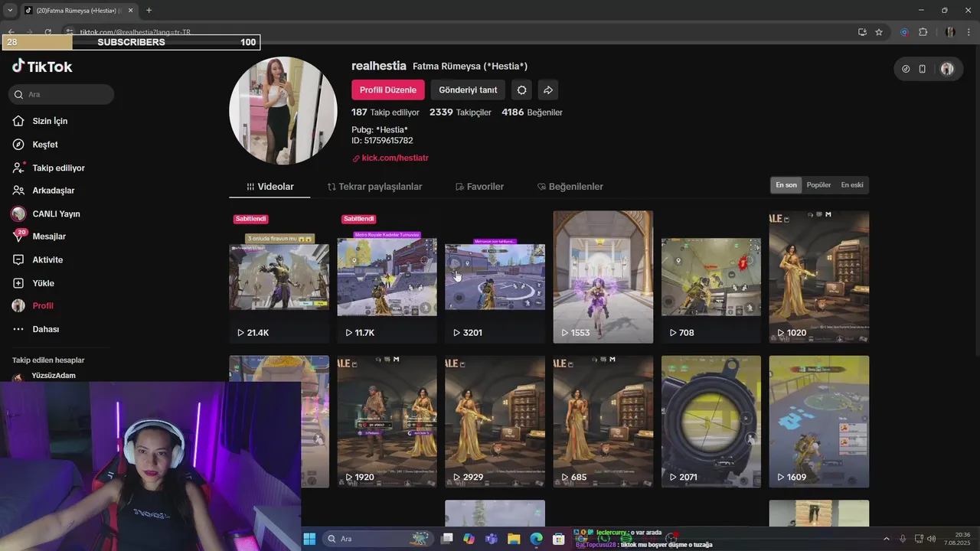This screenshot has width=980, height=551.
Task: Open Takip ediliyor feed
Action: 58,168
